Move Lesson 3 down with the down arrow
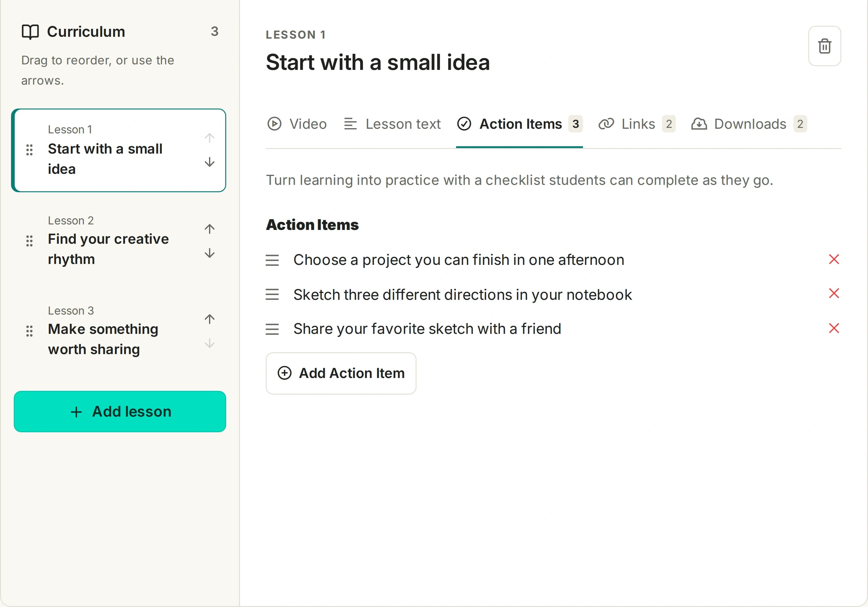This screenshot has width=868, height=607. click(x=209, y=343)
